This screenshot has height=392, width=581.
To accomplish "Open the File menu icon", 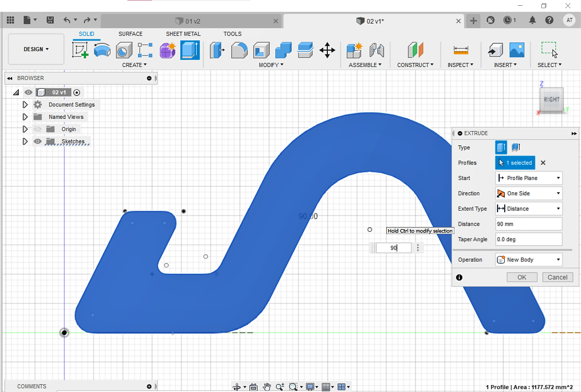I will click(27, 20).
